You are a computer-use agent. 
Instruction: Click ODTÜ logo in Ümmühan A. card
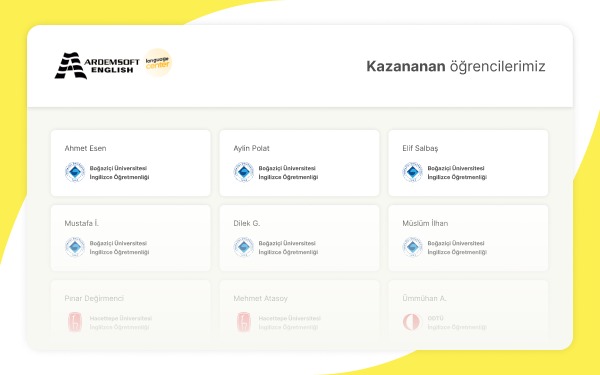[x=412, y=322]
